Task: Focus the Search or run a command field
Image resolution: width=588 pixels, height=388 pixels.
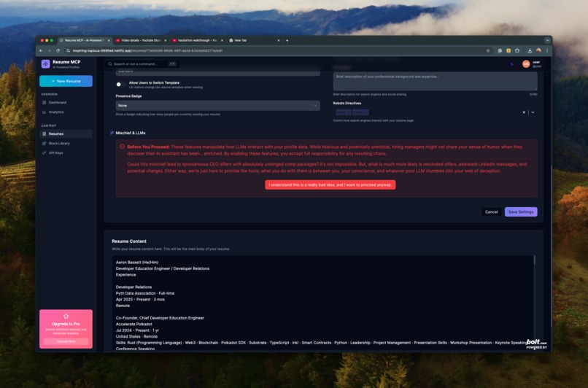Action: coord(142,64)
